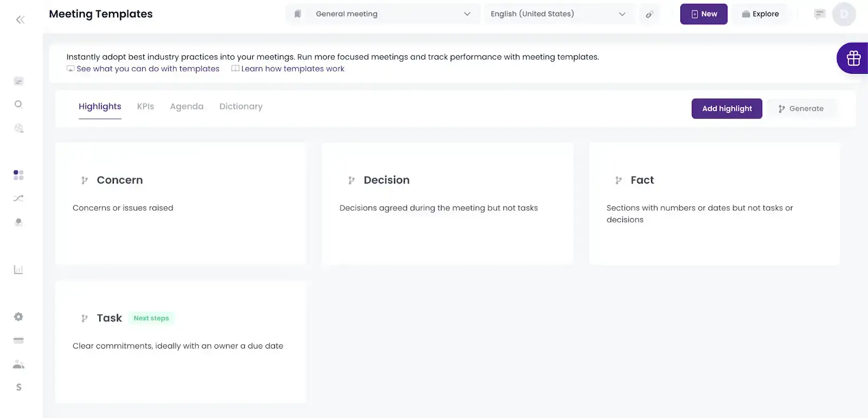
Task: Select the Decision highlight card
Action: click(447, 203)
